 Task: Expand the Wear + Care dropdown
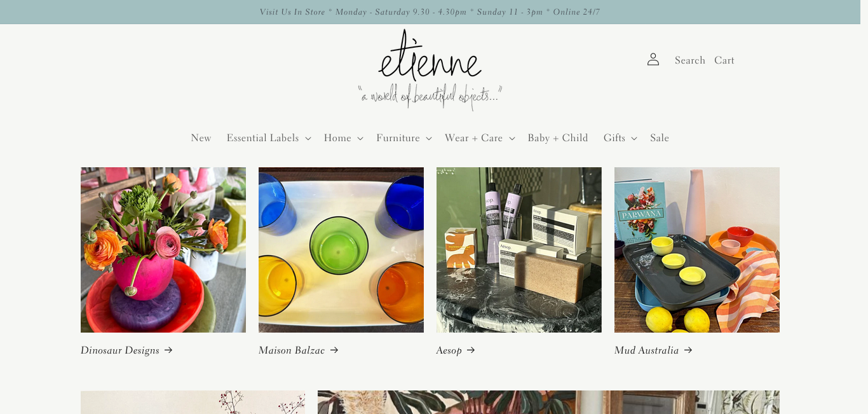point(480,138)
